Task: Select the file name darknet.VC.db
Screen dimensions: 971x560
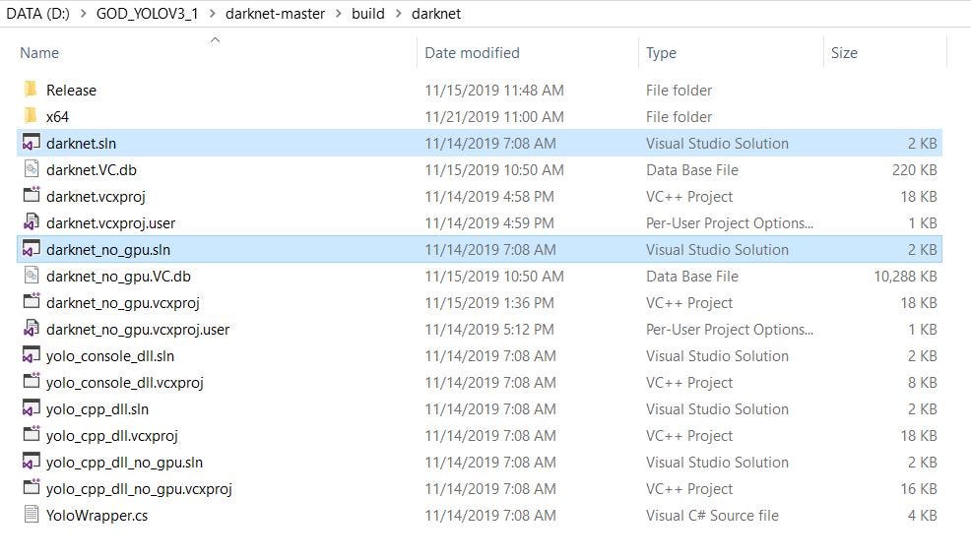Action: click(91, 170)
